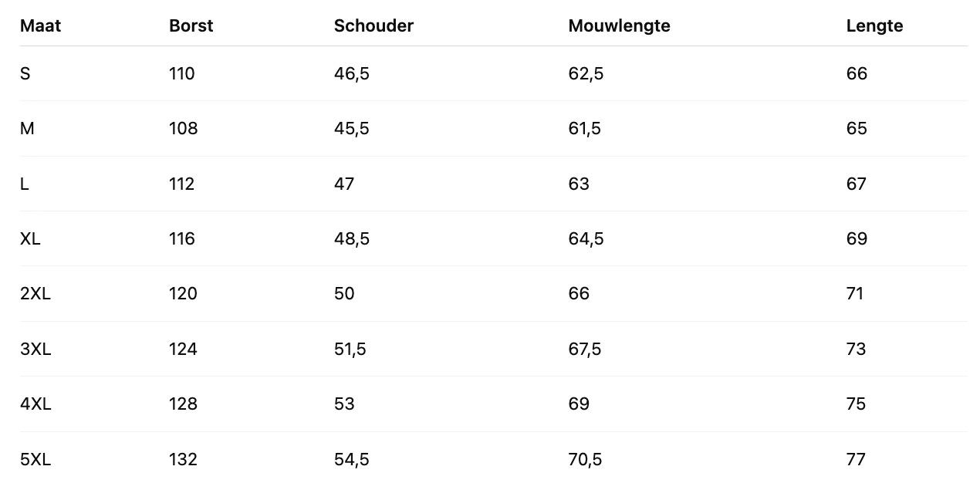
Task: Select the size M row label
Action: [x=27, y=128]
